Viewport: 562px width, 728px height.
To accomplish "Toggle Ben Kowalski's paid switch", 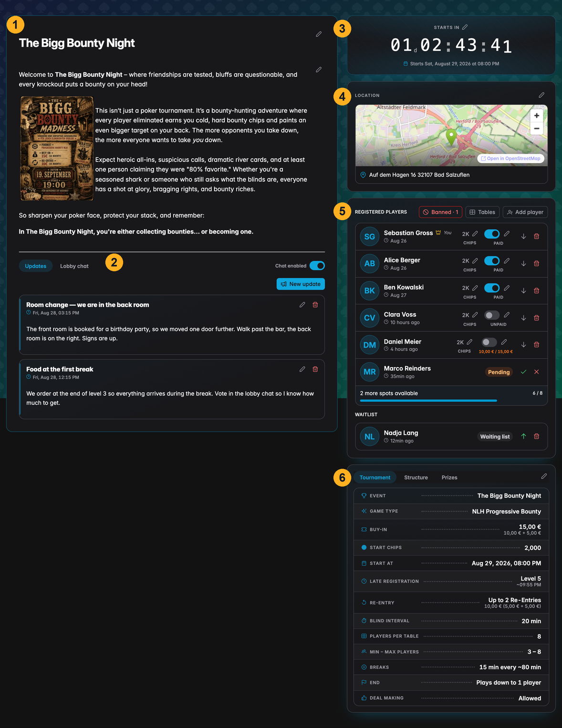I will [x=492, y=288].
